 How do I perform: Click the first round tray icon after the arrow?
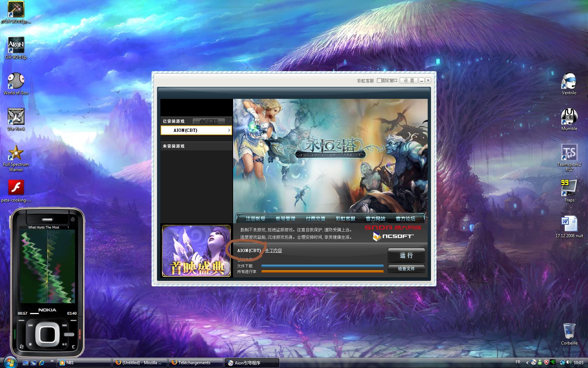click(533, 362)
